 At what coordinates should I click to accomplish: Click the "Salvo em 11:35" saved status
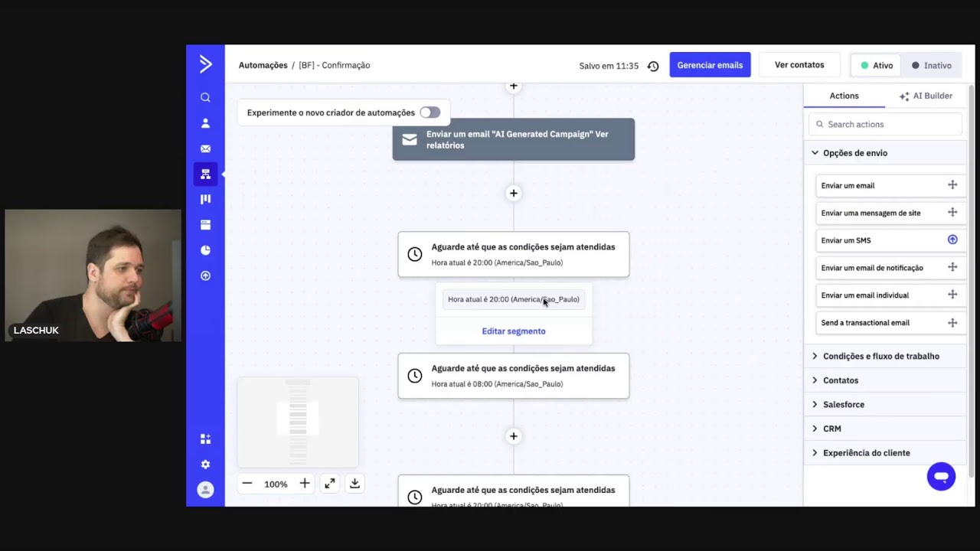coord(609,66)
